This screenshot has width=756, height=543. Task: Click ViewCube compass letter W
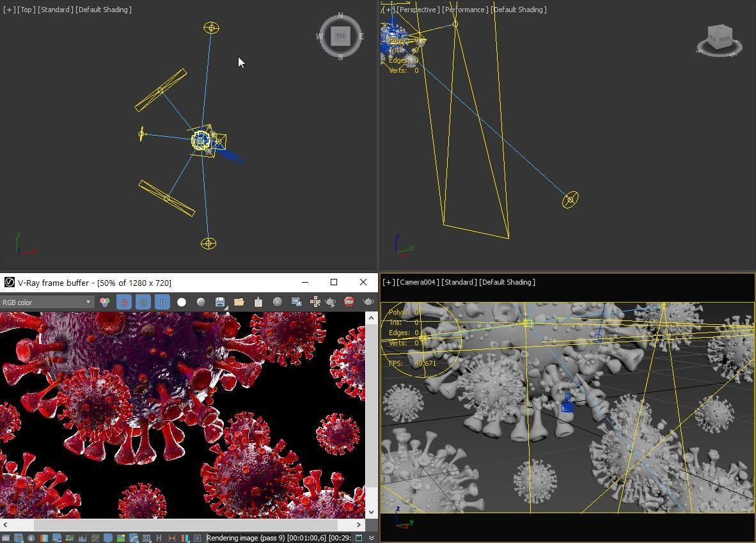(x=319, y=36)
